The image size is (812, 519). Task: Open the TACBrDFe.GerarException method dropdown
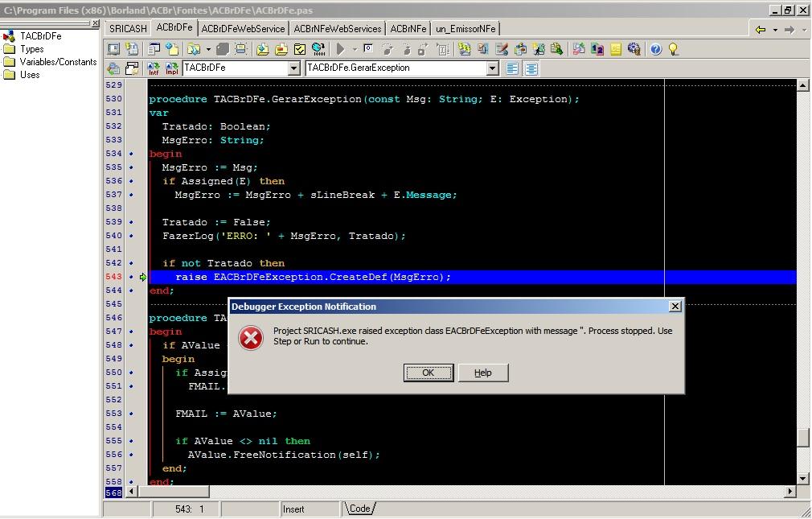coord(493,68)
